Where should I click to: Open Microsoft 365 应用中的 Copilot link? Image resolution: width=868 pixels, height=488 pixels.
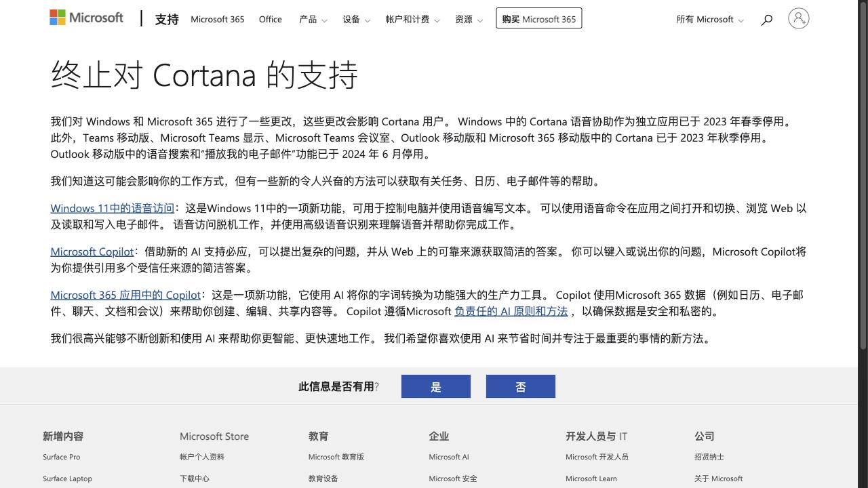pos(125,296)
